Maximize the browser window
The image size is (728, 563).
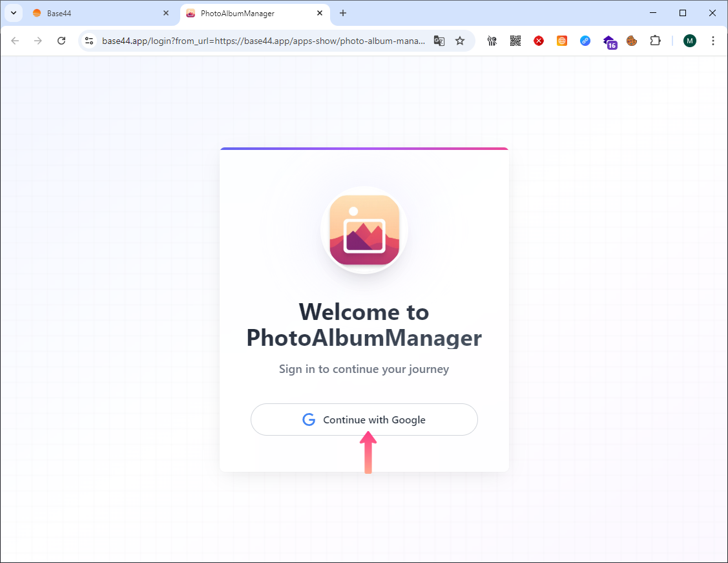click(683, 13)
